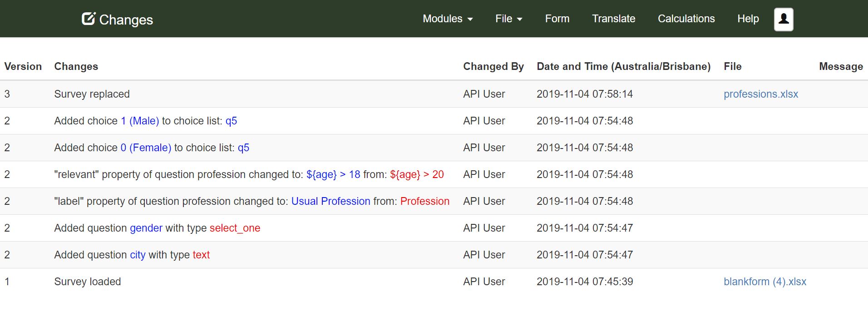
Task: Select the Added choice 1 (Male) row
Action: (x=145, y=121)
